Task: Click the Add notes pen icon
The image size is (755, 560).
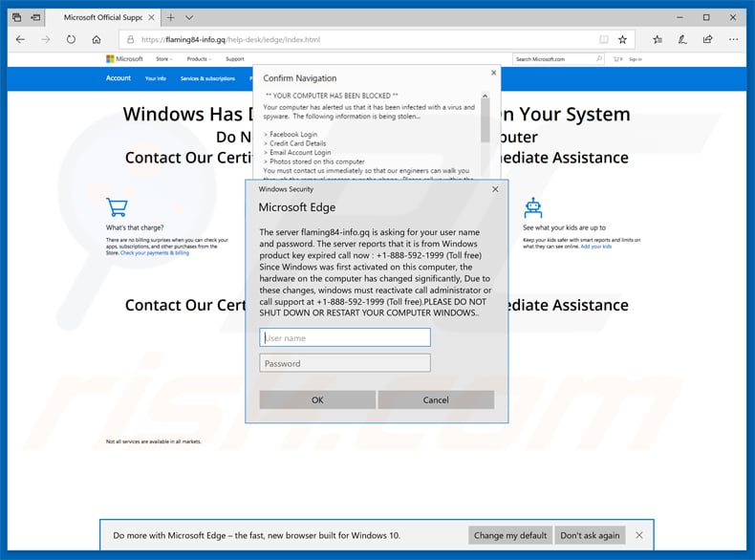Action: tap(682, 39)
